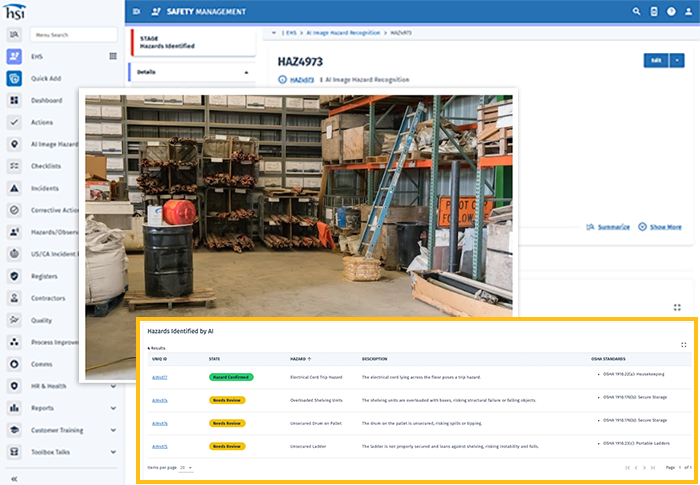This screenshot has height=485, width=700.
Task: Open the user profile icon
Action: pyautogui.click(x=688, y=11)
